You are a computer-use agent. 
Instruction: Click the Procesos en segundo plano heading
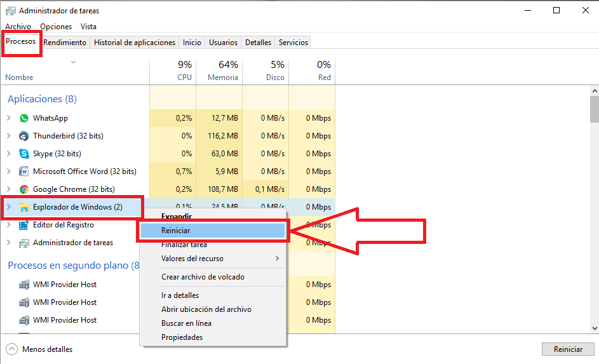tap(73, 266)
